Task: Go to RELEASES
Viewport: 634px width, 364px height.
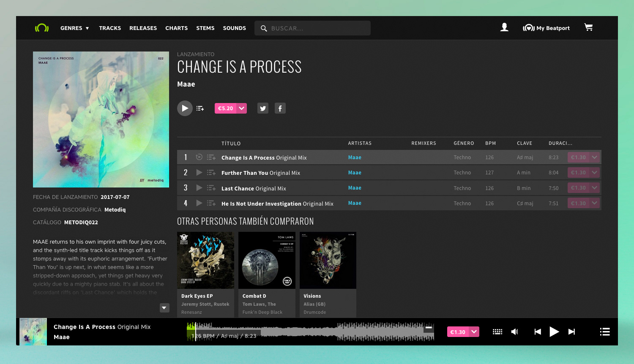Action: point(143,28)
